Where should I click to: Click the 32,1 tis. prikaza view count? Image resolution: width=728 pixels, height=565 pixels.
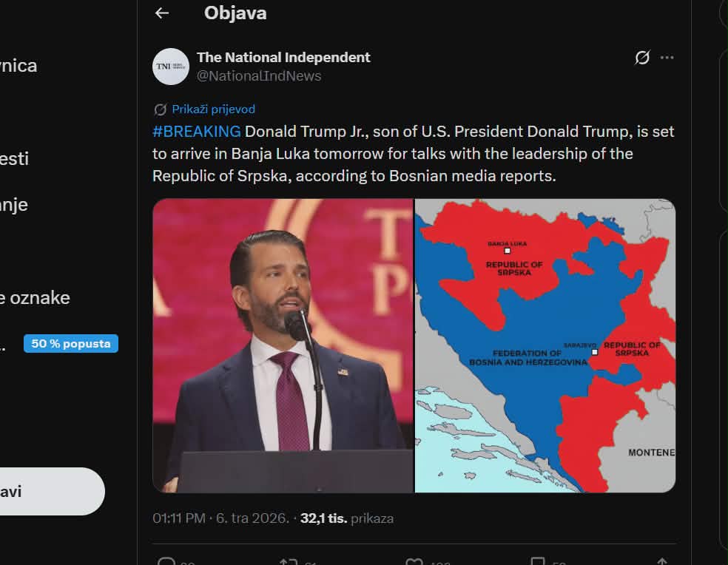click(346, 518)
